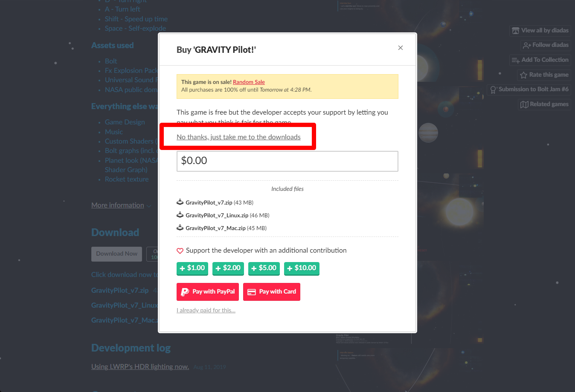575x392 pixels.
Task: Focus the $0.00 price input field
Action: tap(287, 161)
